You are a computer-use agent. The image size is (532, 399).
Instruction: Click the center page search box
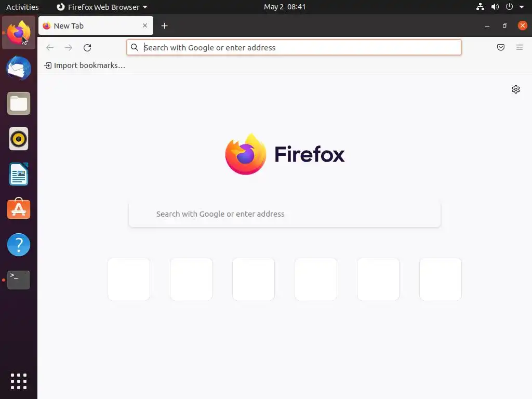point(284,214)
